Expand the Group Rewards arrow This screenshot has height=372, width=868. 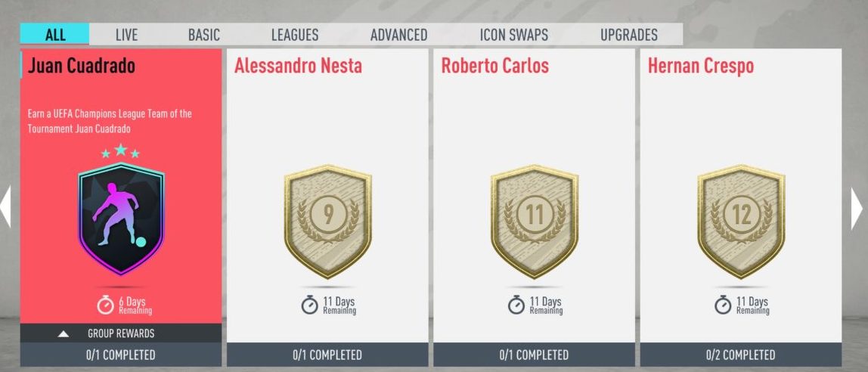[63, 333]
